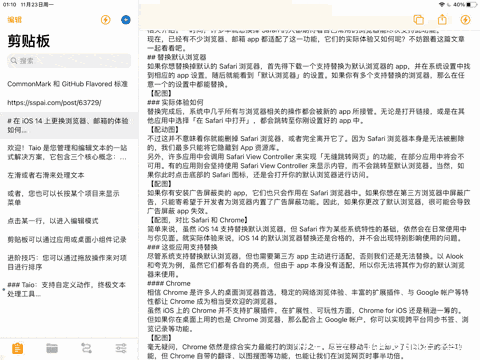Click '#### Chrome' heading line

coord(169,284)
